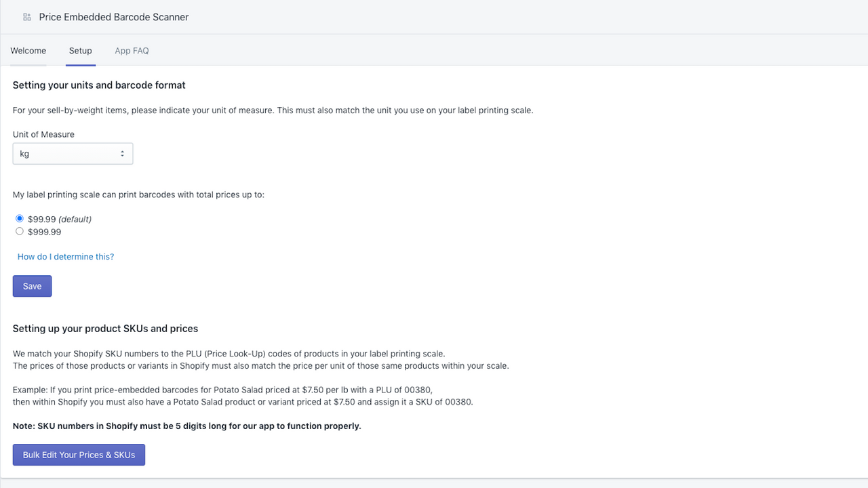Open the Unit of Measure dropdown
This screenshot has height=488, width=868.
coord(73,153)
